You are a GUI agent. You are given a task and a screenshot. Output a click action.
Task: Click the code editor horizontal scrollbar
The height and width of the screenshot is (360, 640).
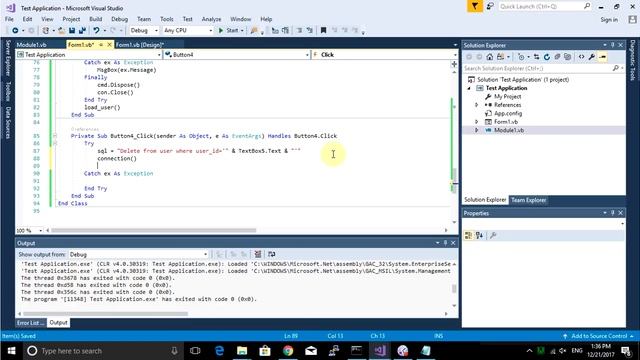click(x=153, y=230)
